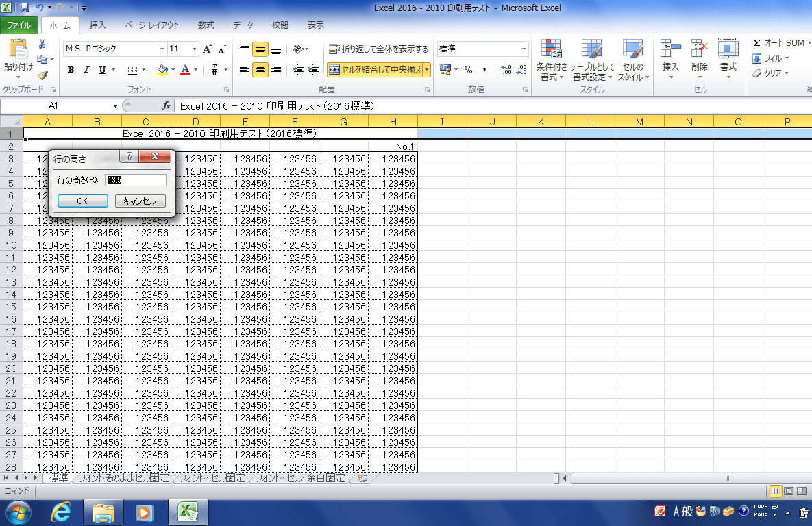
Task: Switch to the Insert (挿入) ribbon tab
Action: point(97,25)
